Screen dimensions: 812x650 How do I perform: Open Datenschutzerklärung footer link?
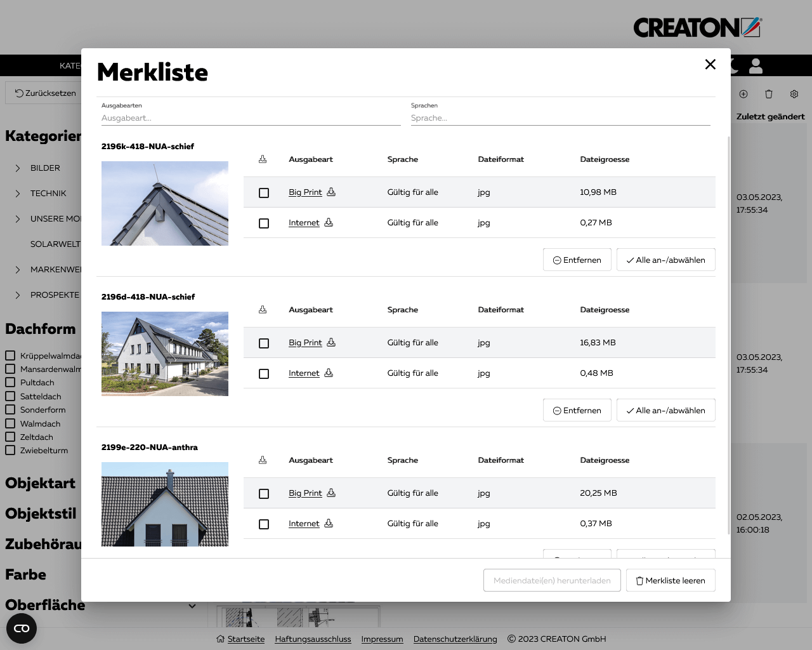pos(455,639)
